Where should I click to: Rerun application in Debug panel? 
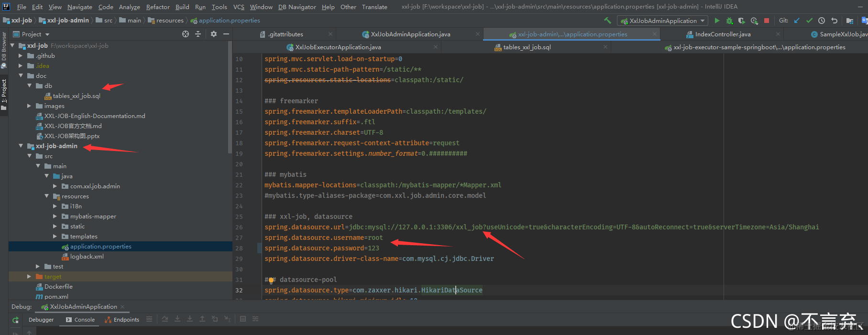click(16, 320)
